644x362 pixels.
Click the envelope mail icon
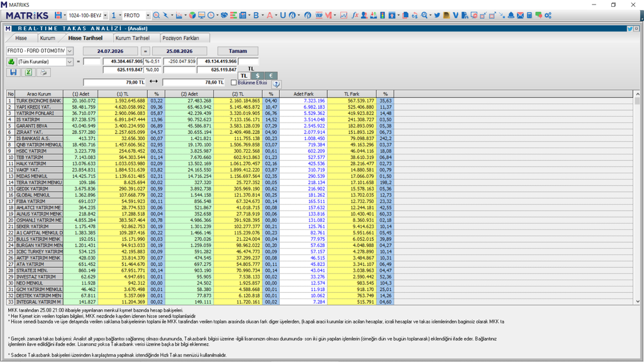pyautogui.click(x=520, y=15)
